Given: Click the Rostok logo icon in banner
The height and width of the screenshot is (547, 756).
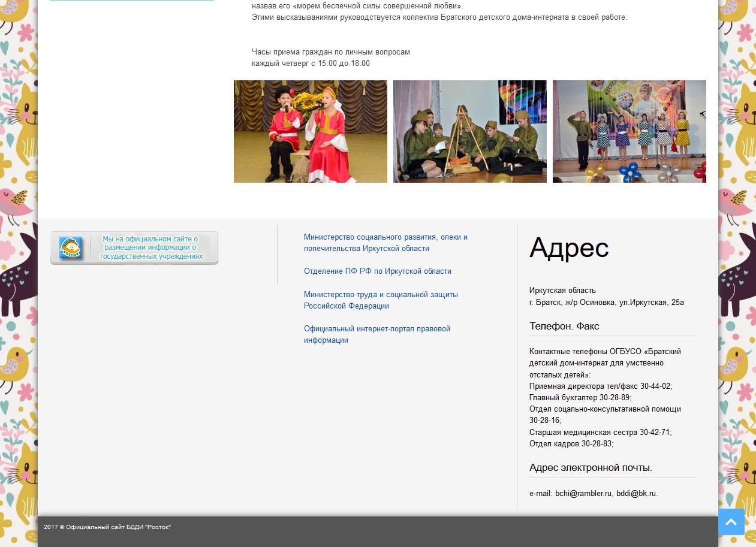Looking at the screenshot, I should [70, 248].
